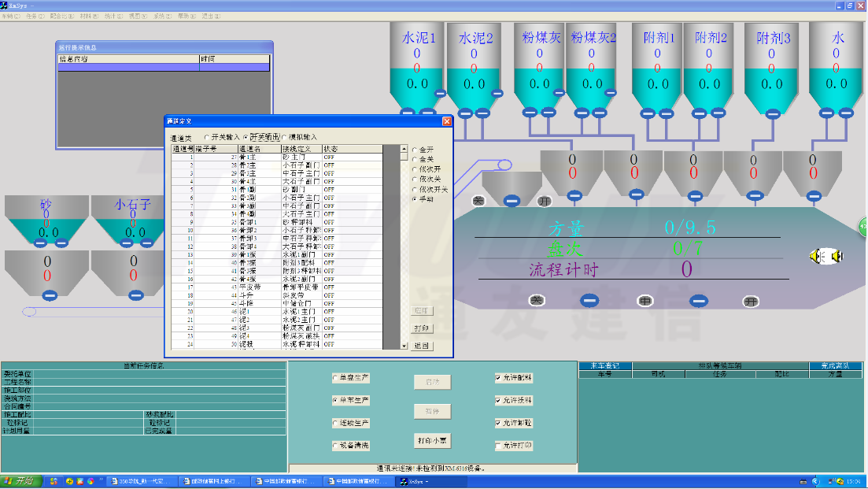Viewport: 868px width, 489px height.
Task: Click the blue valve on the 砂 hopper
Action: click(40, 243)
